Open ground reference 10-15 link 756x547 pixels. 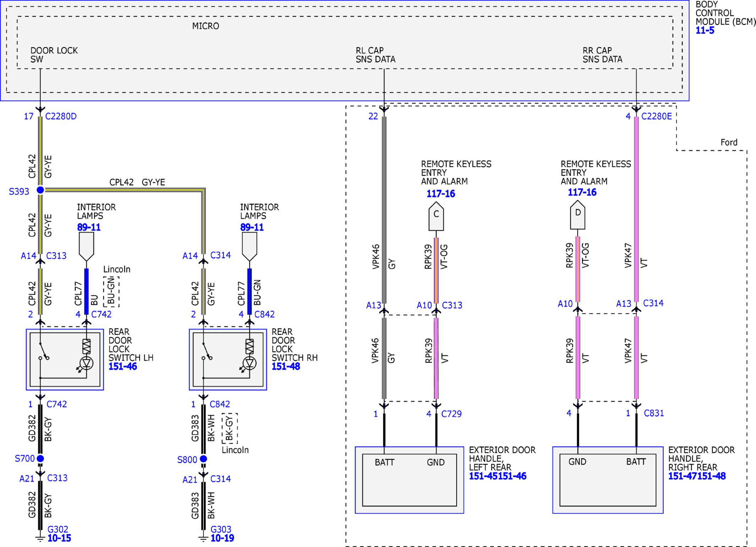click(59, 538)
